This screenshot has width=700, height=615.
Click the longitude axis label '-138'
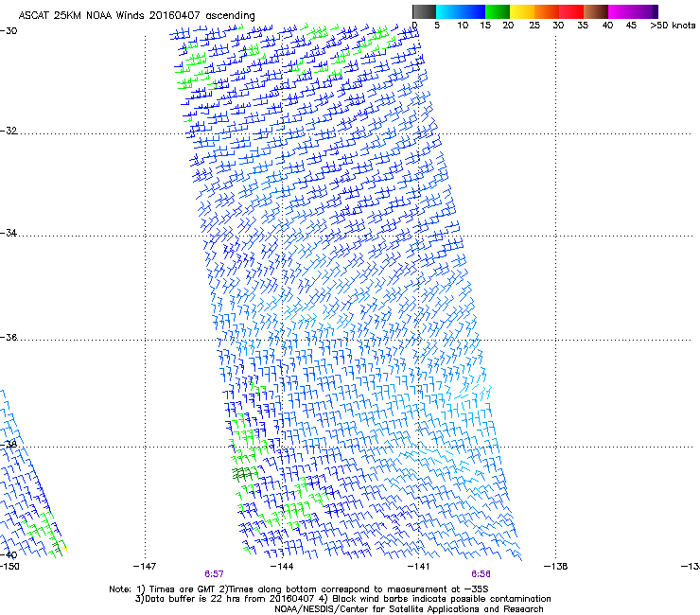(x=556, y=567)
